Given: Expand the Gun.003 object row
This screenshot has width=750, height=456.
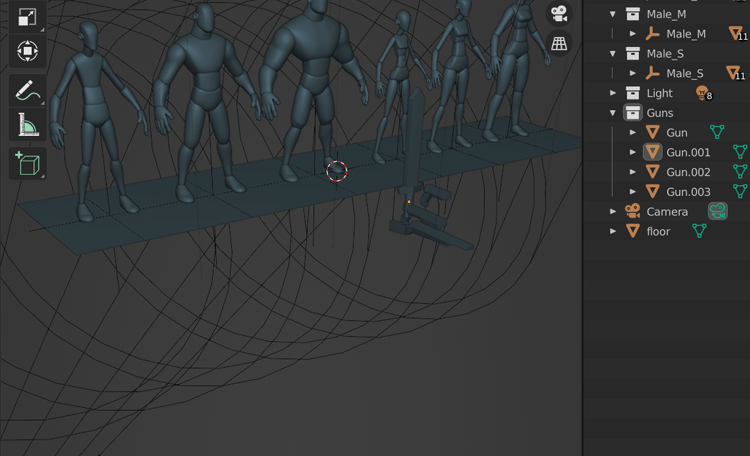Looking at the screenshot, I should point(632,192).
